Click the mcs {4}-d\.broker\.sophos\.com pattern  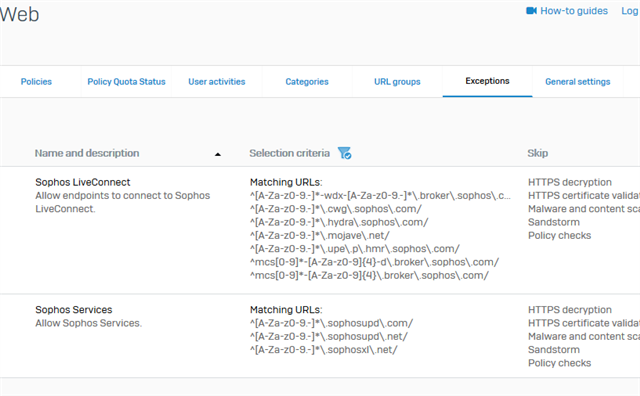(x=374, y=262)
